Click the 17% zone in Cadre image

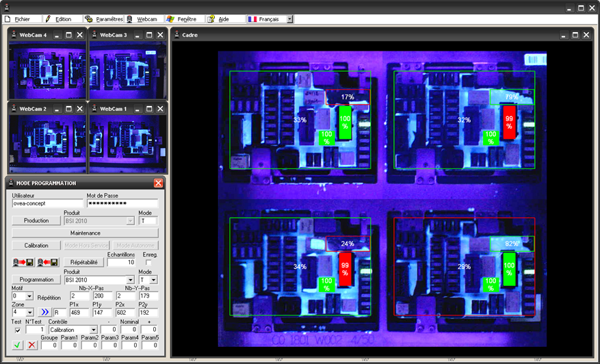coord(348,97)
